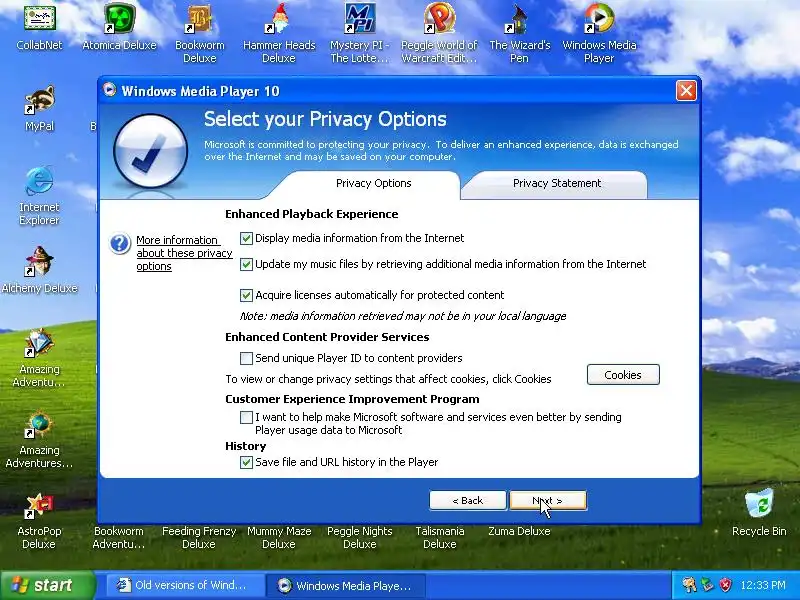Switch to Old versions of Wind... taskbar item
This screenshot has width=800, height=600.
186,585
